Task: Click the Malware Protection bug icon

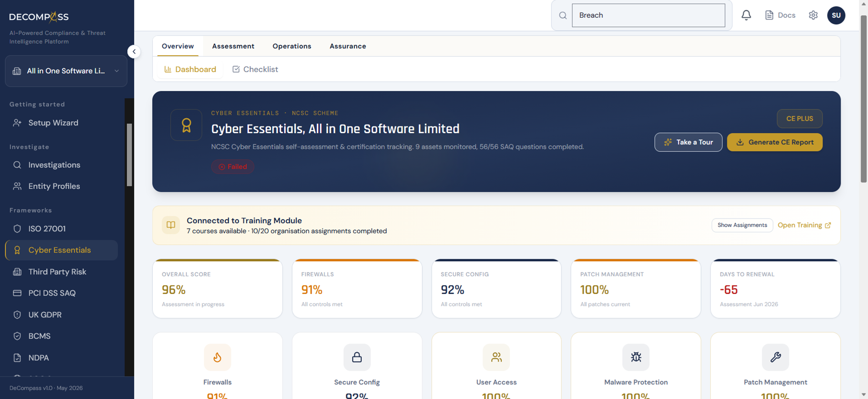Action: [636, 357]
